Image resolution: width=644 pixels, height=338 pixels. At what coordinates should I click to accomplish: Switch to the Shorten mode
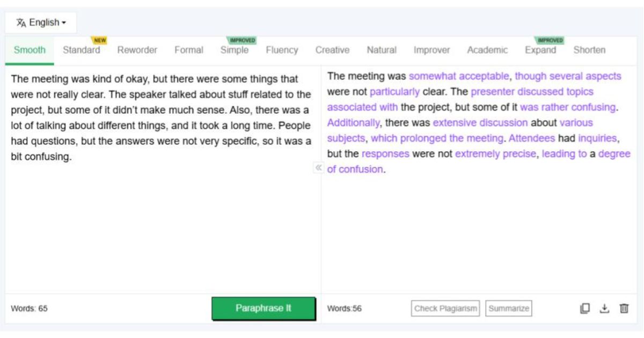(x=589, y=50)
